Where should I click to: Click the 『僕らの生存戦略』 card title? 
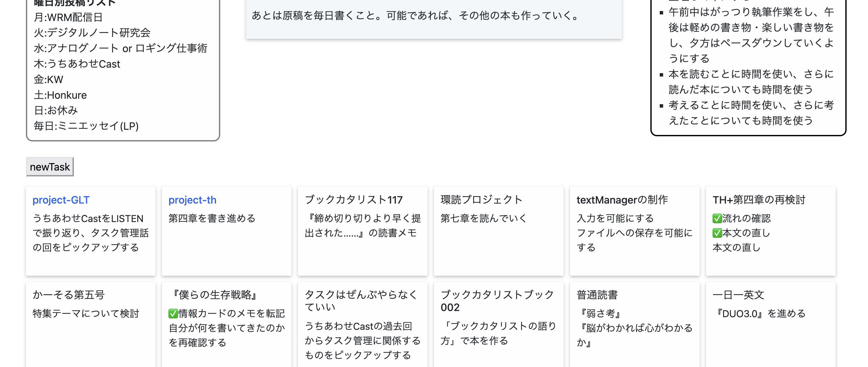point(215,295)
